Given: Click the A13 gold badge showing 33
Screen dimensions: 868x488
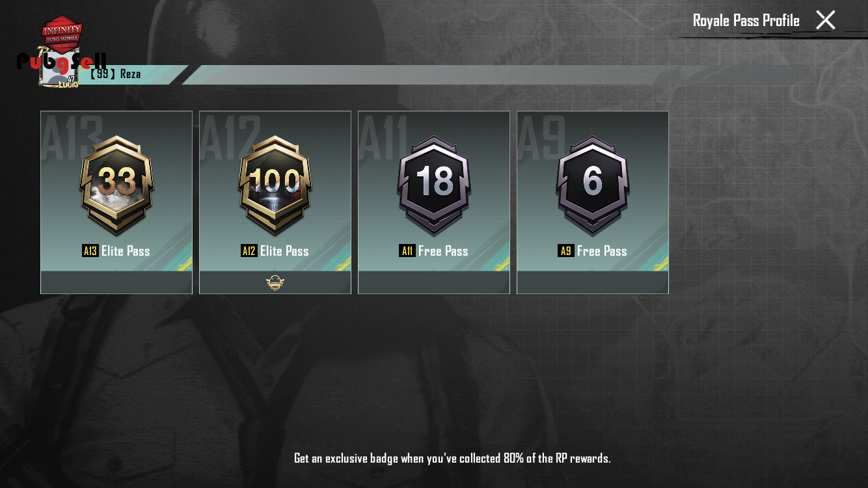Looking at the screenshot, I should [116, 185].
